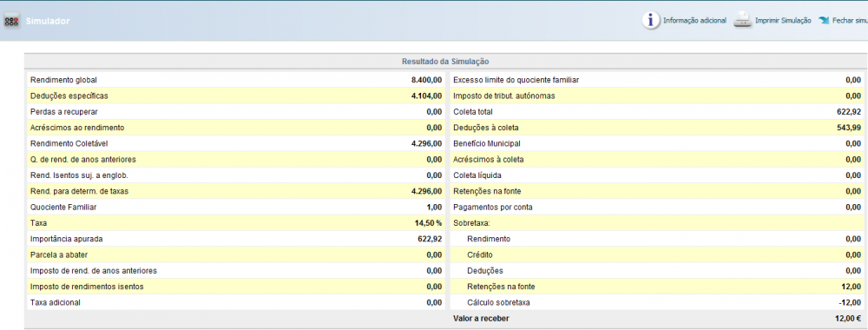
Task: Click the information circle icon
Action: [651, 20]
